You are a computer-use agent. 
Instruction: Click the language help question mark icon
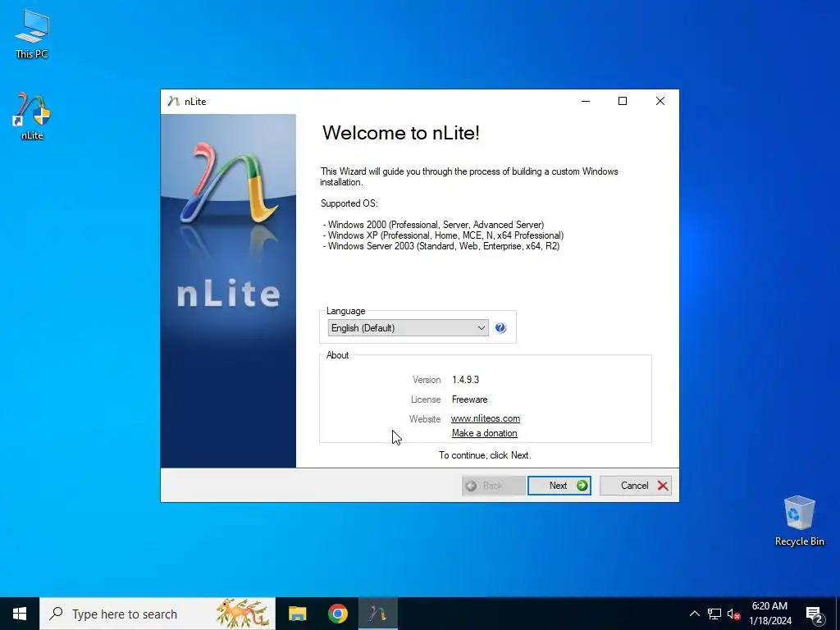coord(500,328)
